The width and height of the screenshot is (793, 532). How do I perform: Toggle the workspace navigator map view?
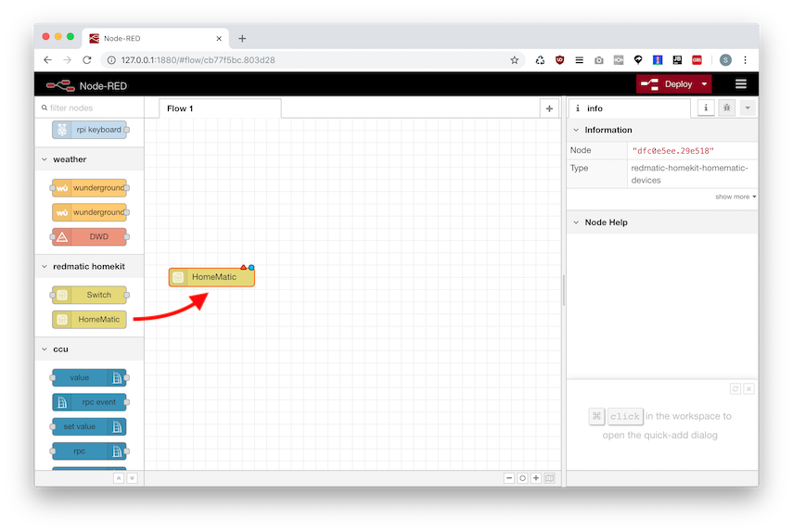(x=550, y=478)
